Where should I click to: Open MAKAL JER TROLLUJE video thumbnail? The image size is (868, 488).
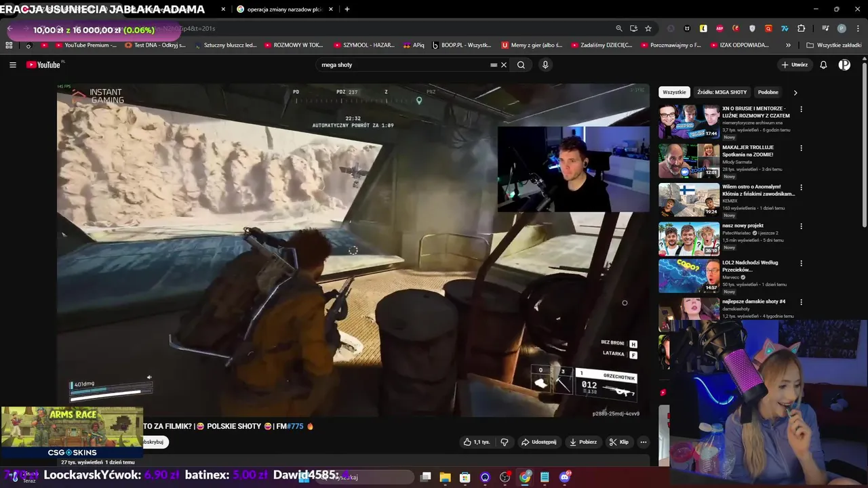pos(689,161)
